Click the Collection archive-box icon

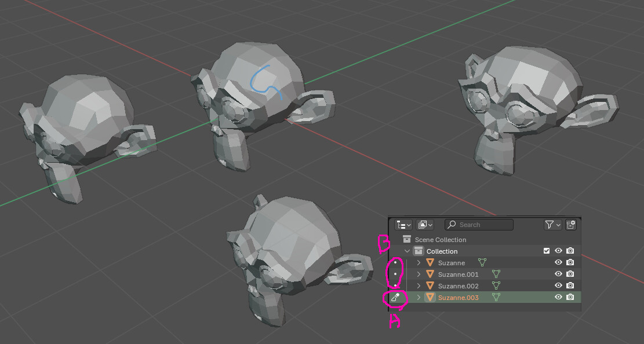click(x=419, y=251)
